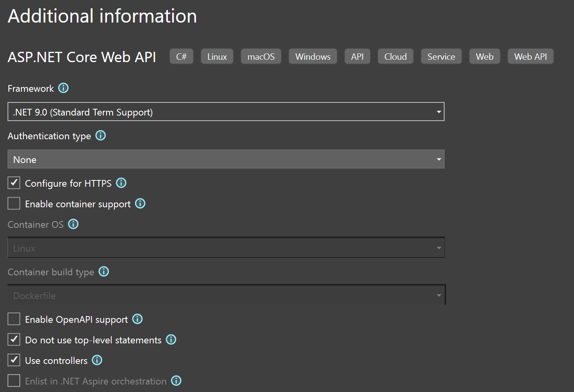This screenshot has width=574, height=392.
Task: Check Enable container support checkbox
Action: [14, 203]
